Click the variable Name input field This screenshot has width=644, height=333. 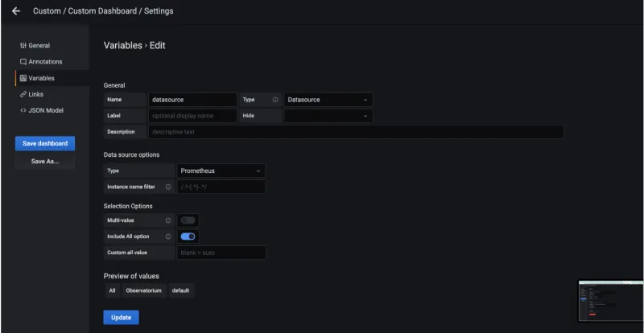[192, 100]
